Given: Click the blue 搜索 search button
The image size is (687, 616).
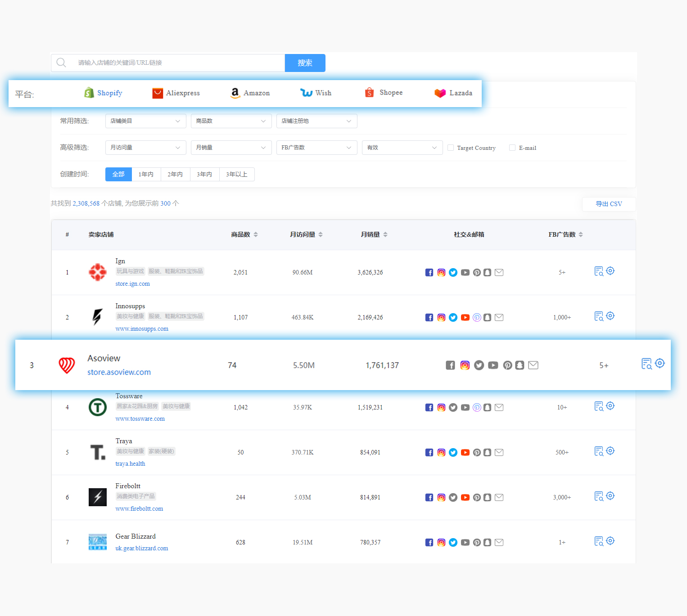Looking at the screenshot, I should click(x=305, y=63).
